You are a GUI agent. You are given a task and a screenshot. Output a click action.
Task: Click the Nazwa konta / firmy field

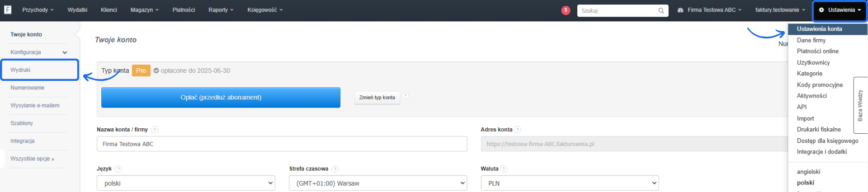282,144
